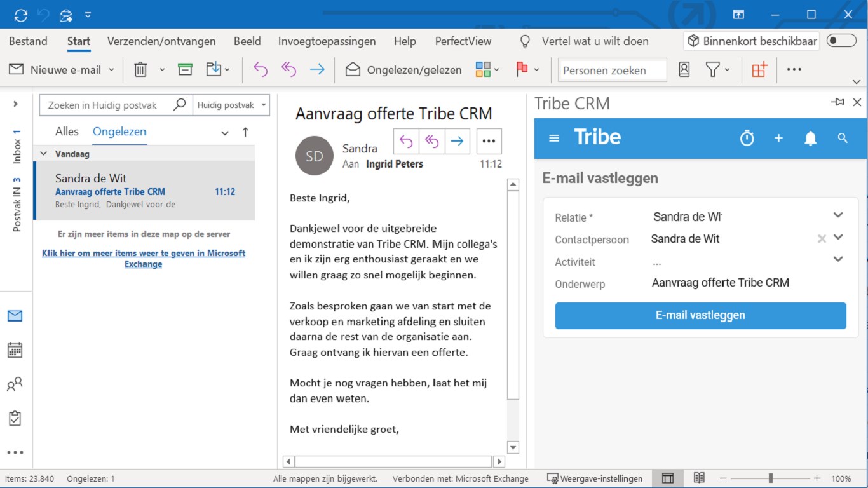This screenshot has height=488, width=868.
Task: Open the message sort options chevron
Action: [225, 133]
